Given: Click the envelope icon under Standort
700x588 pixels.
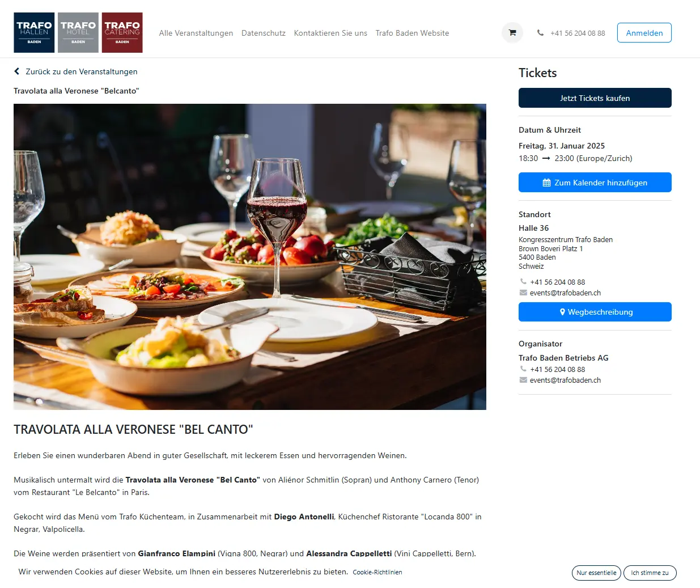Looking at the screenshot, I should tap(523, 293).
